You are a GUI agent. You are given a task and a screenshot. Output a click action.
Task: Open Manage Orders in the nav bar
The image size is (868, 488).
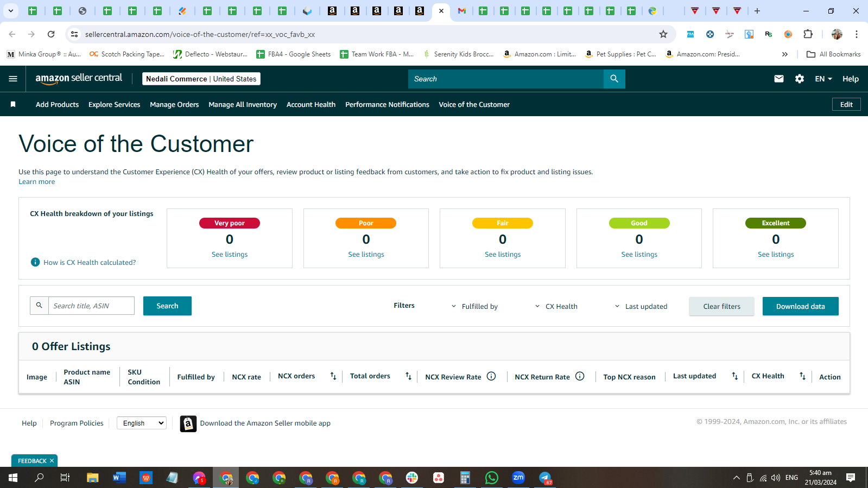(x=174, y=104)
